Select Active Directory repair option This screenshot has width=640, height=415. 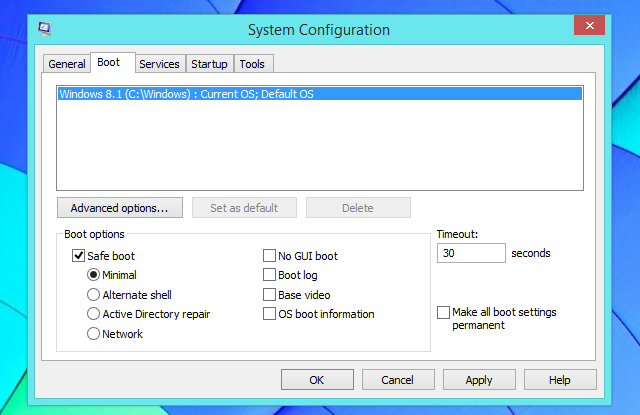[94, 314]
